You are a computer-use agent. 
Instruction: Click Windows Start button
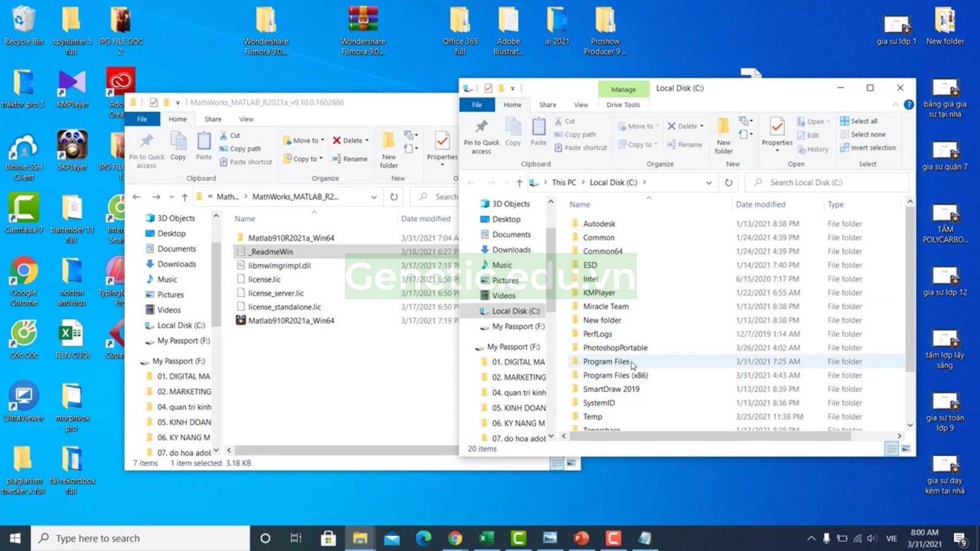[15, 538]
